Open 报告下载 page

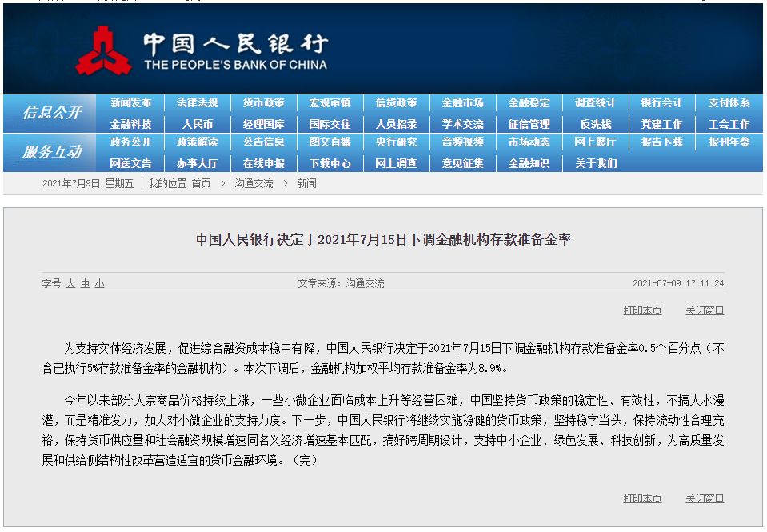(662, 142)
